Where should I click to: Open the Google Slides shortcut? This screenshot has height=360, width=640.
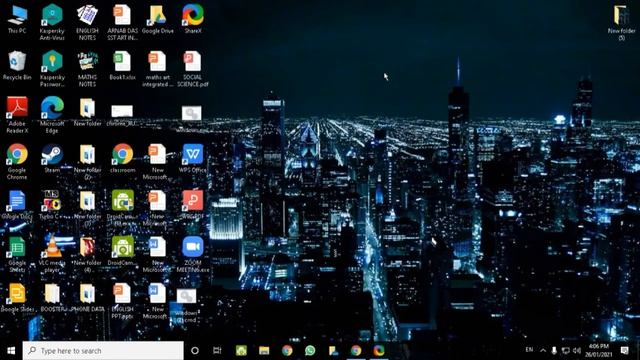[17, 298]
